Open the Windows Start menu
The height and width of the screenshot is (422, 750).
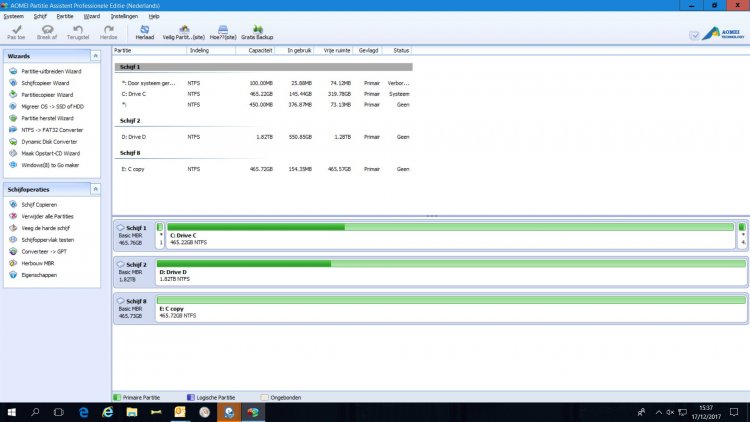click(12, 411)
